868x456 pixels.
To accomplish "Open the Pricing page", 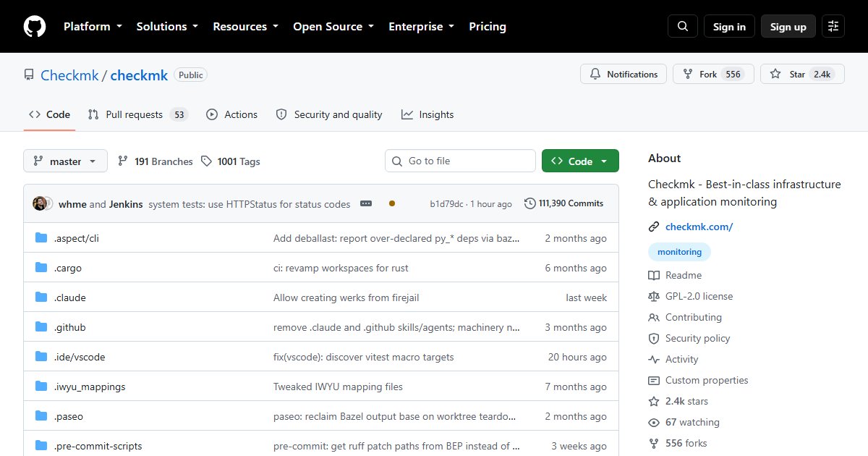I will coord(488,26).
